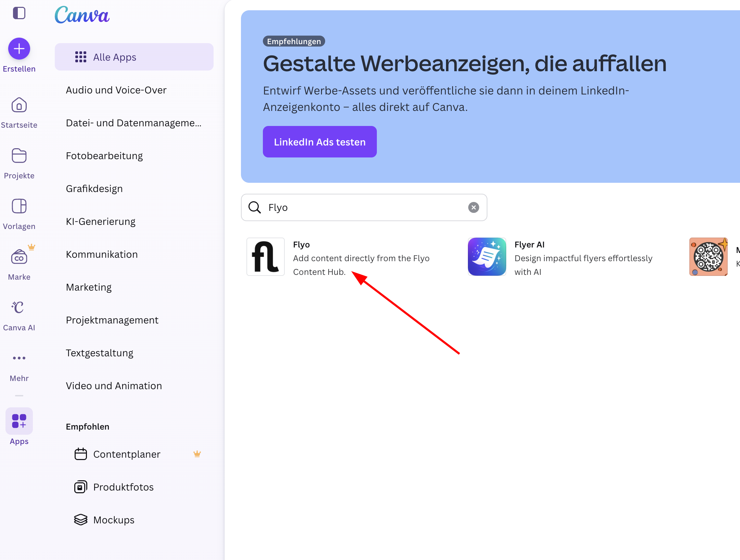Clear the Flyo search query

point(474,207)
